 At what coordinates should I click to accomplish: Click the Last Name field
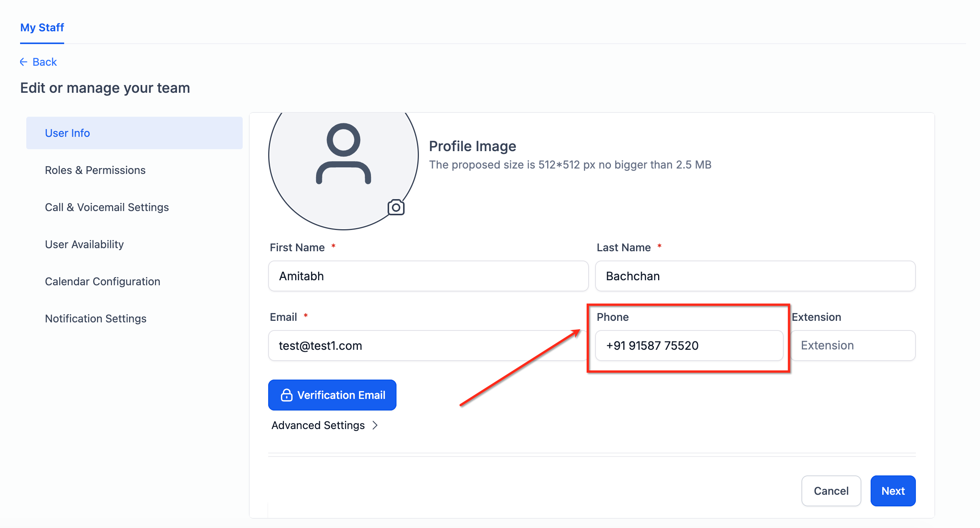[755, 276]
